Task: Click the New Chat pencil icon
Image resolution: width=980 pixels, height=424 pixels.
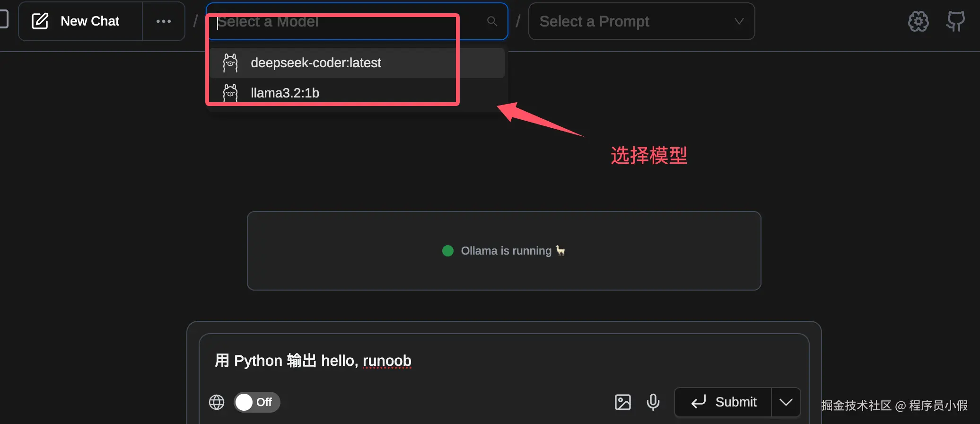Action: (x=40, y=21)
